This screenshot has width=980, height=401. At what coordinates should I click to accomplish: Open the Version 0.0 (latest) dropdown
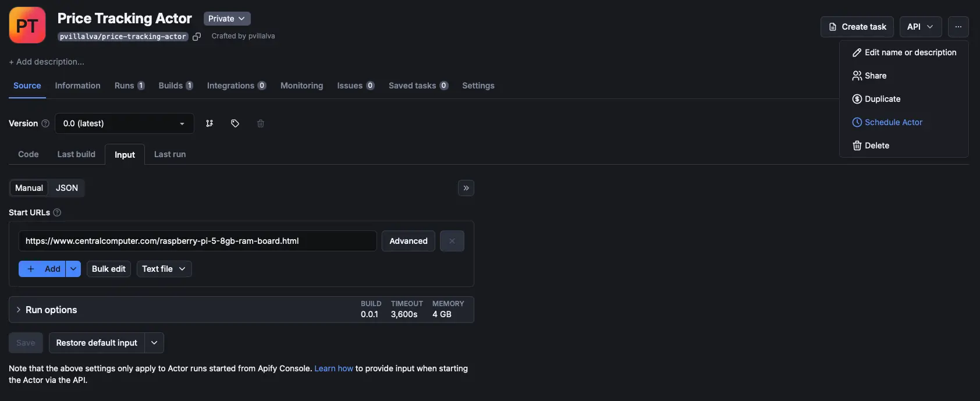124,123
